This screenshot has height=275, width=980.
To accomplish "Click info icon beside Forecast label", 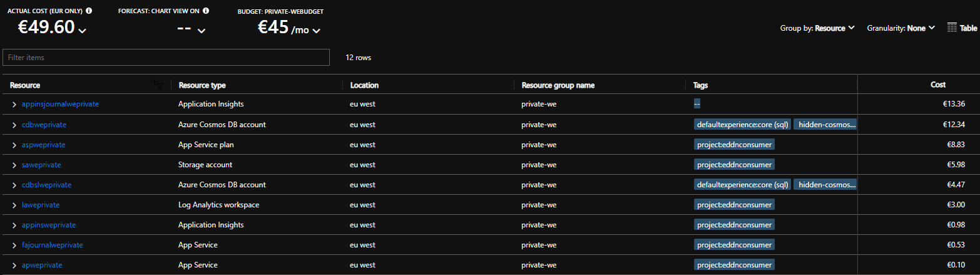I will [x=206, y=11].
